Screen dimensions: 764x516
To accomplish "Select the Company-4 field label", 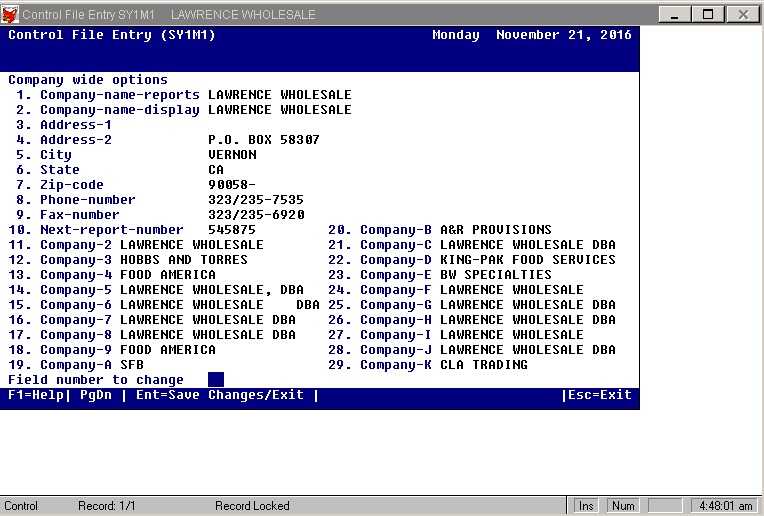I will point(76,275).
